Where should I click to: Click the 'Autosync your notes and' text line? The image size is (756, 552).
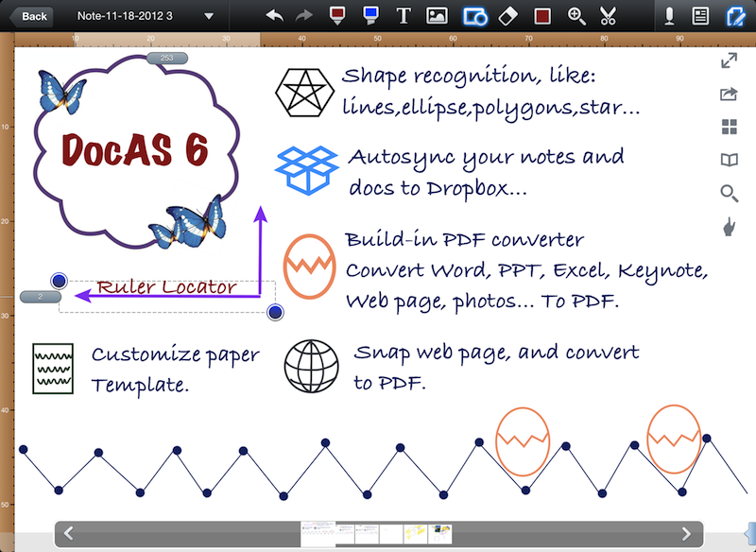click(x=486, y=158)
